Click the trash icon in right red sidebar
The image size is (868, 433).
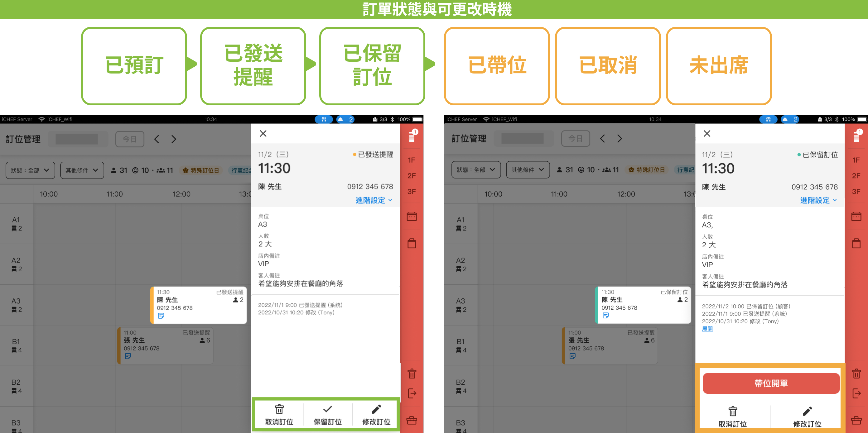pos(856,374)
